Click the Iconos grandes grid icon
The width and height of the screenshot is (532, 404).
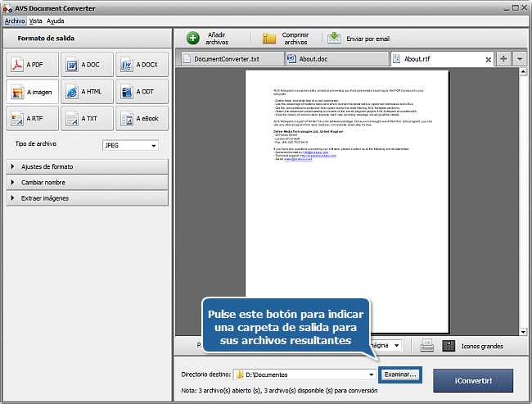[449, 346]
